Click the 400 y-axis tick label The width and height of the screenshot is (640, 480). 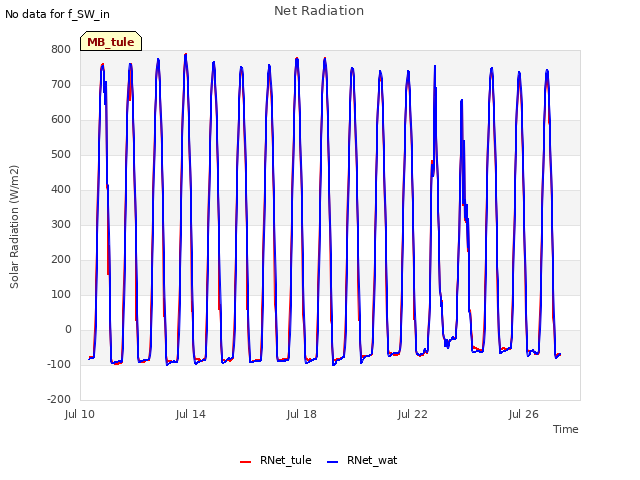click(61, 189)
